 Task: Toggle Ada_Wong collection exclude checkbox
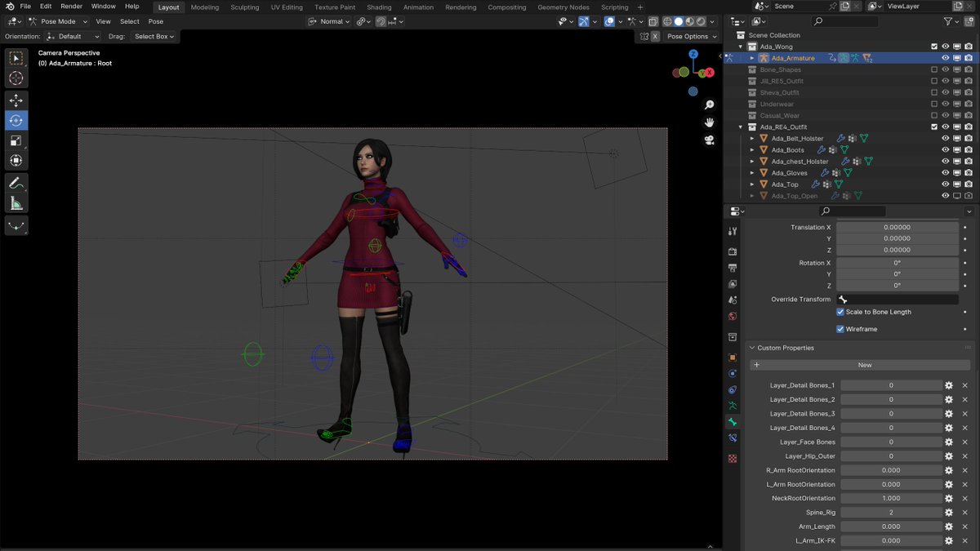pos(934,47)
